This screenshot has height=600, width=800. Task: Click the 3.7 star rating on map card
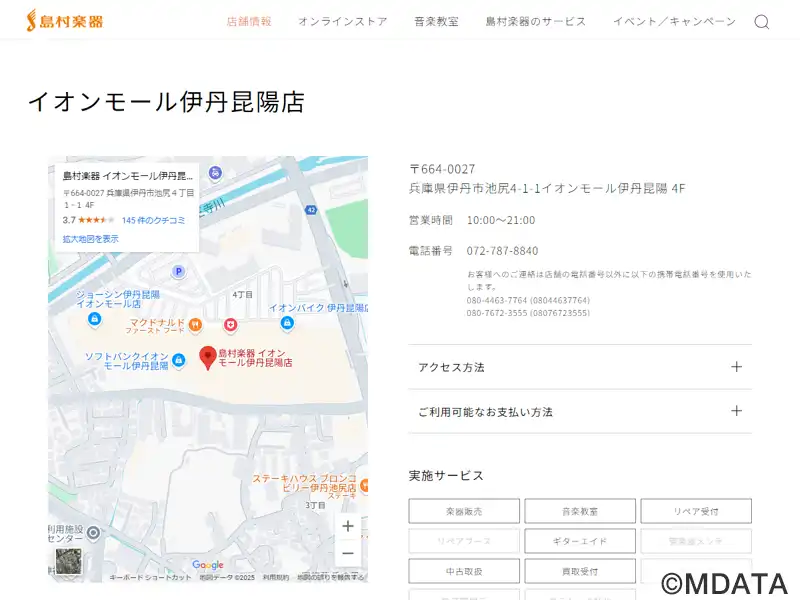pyautogui.click(x=88, y=220)
